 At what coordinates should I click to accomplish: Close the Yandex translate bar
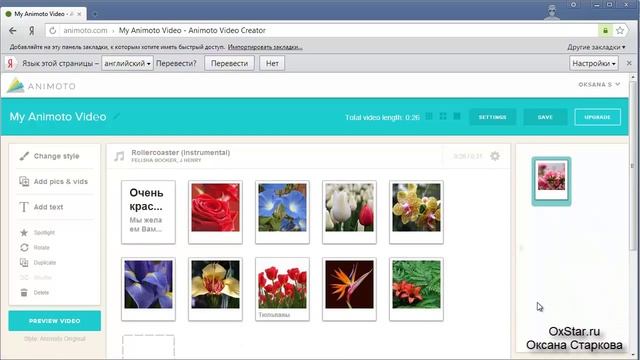click(629, 63)
